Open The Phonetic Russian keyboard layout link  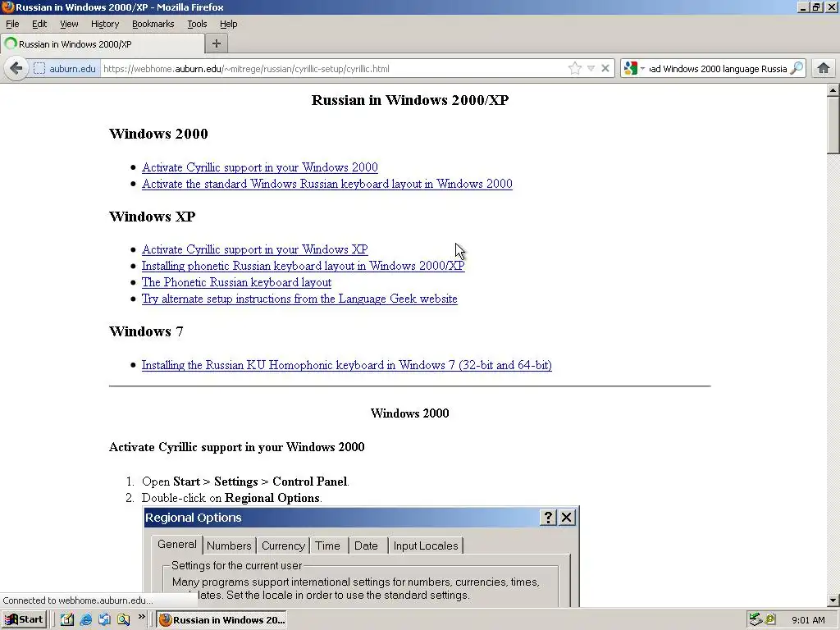coord(236,282)
